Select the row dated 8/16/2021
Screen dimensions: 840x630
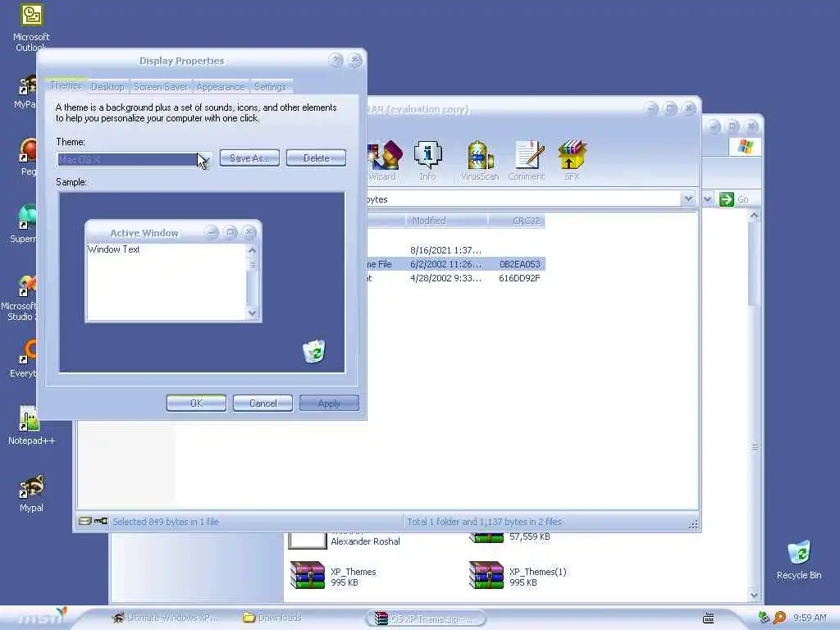456,250
